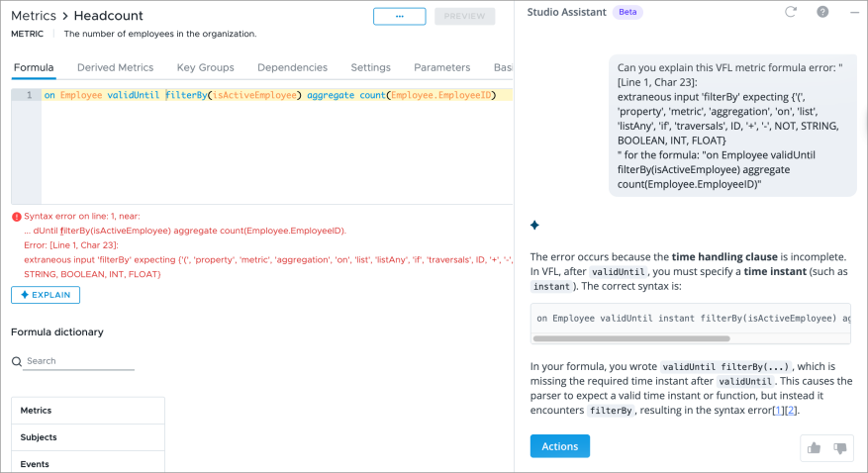
Task: Click the Metrics breadcrumb link
Action: click(34, 16)
